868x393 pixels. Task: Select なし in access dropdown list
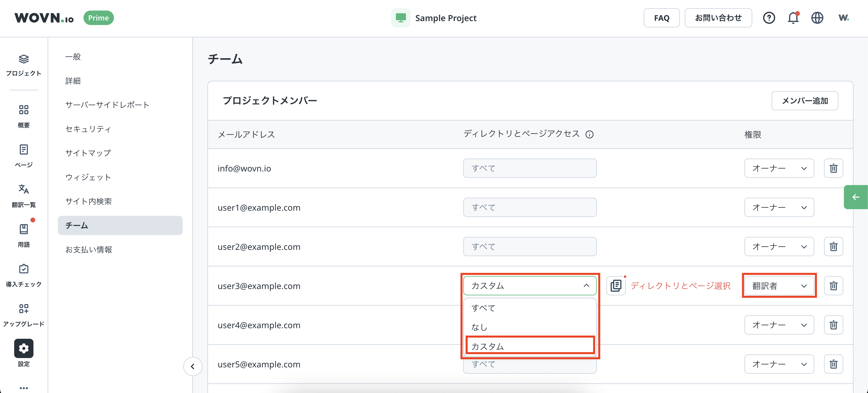pos(479,327)
